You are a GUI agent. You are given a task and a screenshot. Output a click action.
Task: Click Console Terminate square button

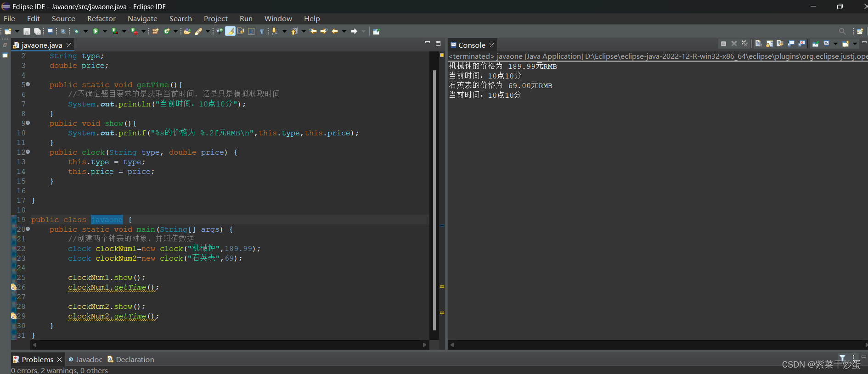click(x=723, y=44)
